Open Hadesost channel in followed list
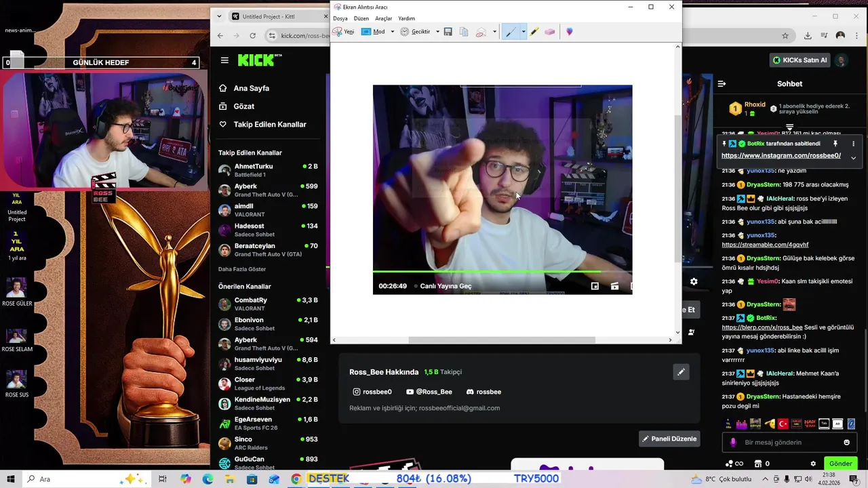 click(x=268, y=230)
